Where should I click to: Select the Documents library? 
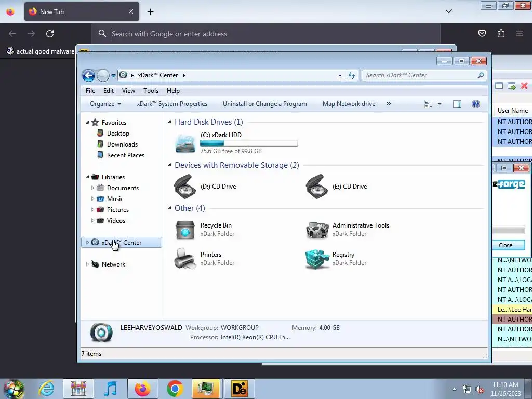[x=123, y=188]
